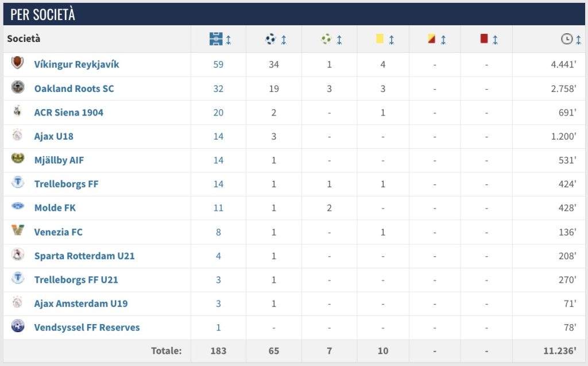The height and width of the screenshot is (366, 588).
Task: Click the Víkingur Reykjavík club crest
Action: point(18,64)
